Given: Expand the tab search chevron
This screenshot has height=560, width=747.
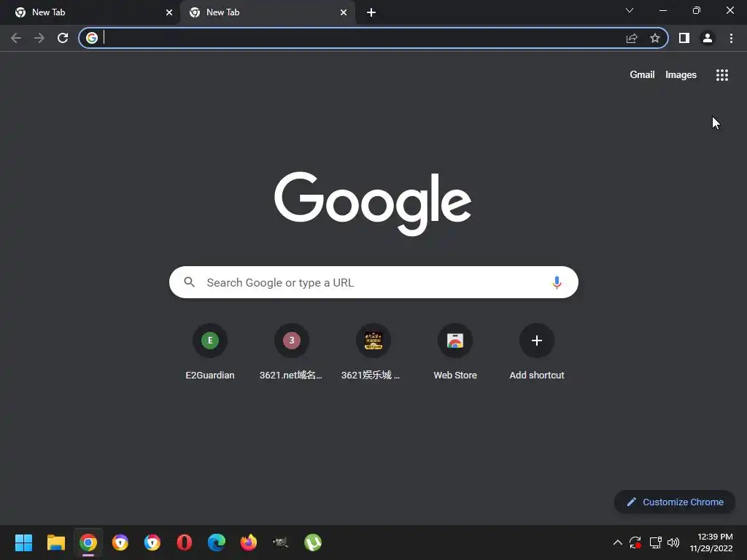Looking at the screenshot, I should [x=630, y=10].
